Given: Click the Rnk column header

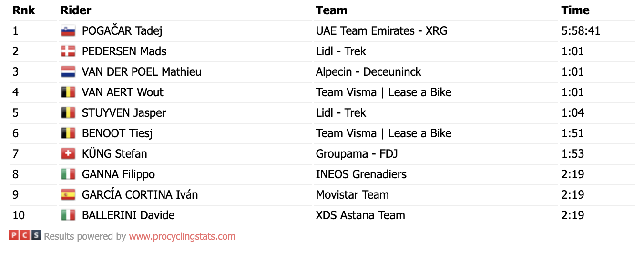Looking at the screenshot, I should click(23, 10).
